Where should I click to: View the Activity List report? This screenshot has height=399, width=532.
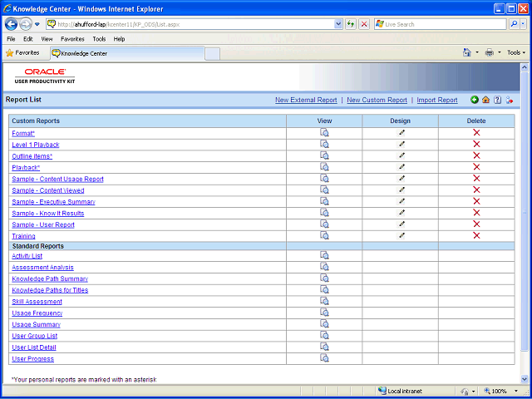(x=324, y=255)
